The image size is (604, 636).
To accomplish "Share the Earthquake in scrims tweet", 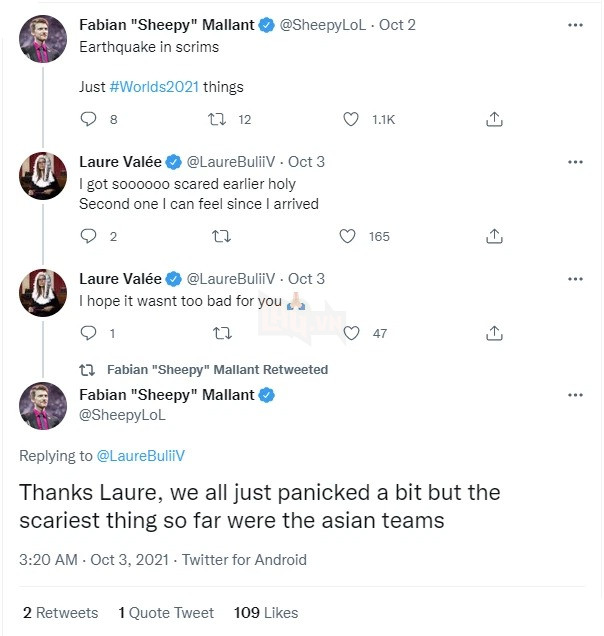I will [493, 119].
